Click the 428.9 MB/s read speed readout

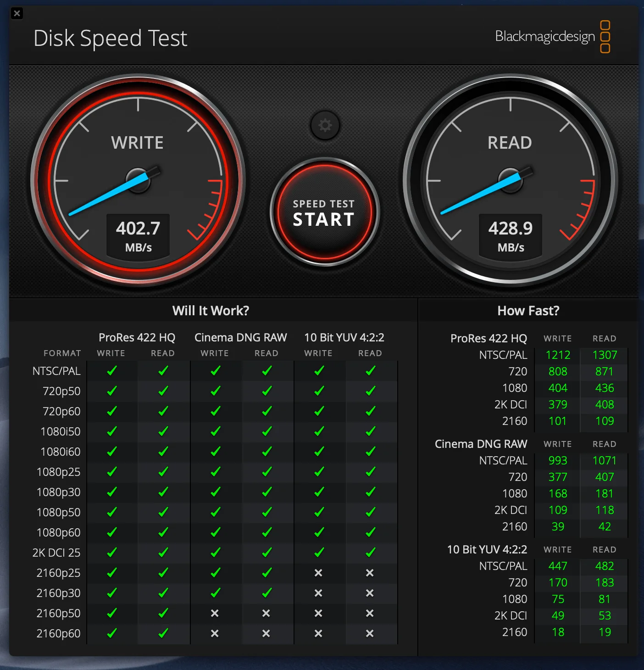pyautogui.click(x=511, y=235)
